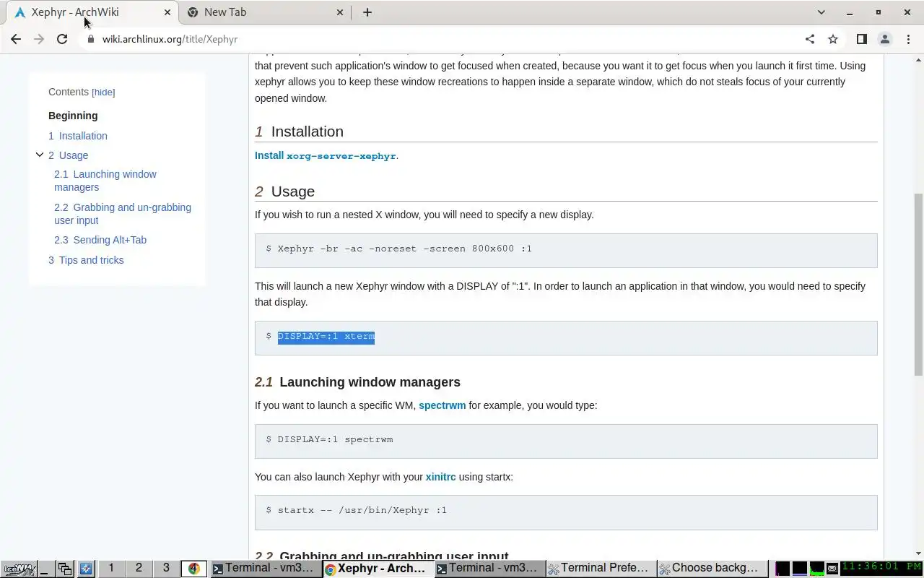
Task: Switch to the New Tab tab
Action: point(264,12)
